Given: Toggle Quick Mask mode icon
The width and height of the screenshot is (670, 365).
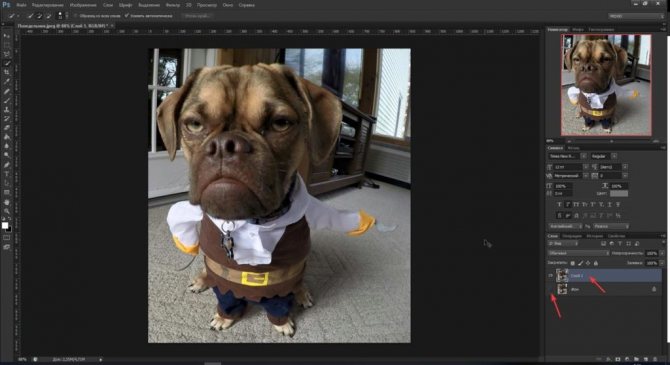Looking at the screenshot, I should tap(7, 238).
